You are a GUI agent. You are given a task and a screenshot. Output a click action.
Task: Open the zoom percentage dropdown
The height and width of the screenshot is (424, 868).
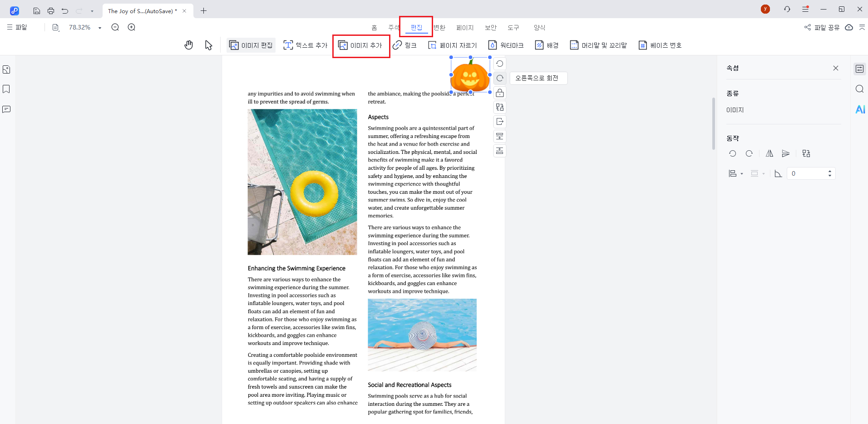99,27
